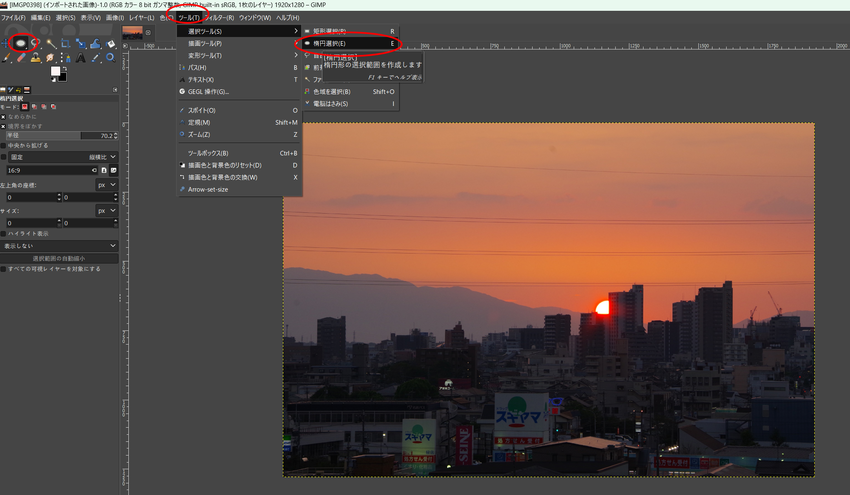Choose Replace current selection mode
Screen dimensions: 850x495
24,107
